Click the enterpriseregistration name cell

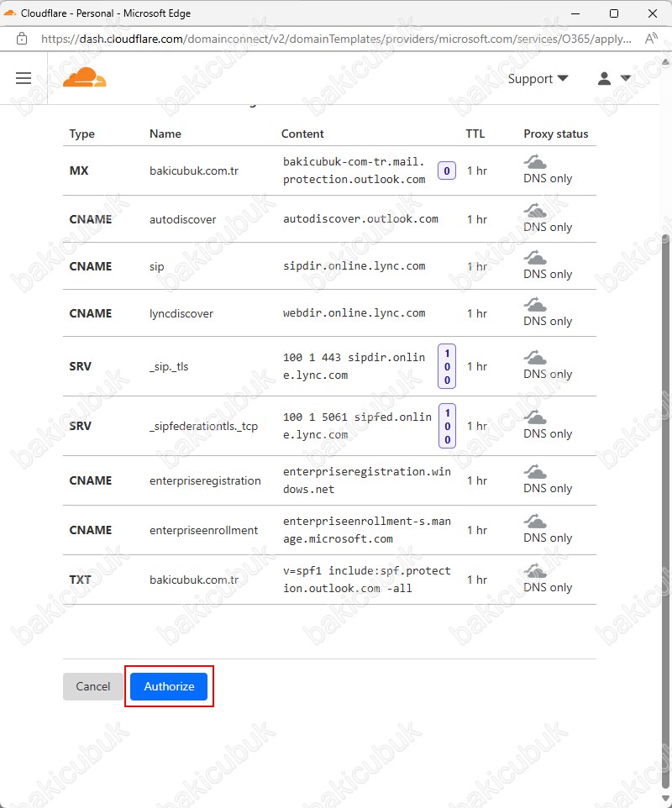[205, 480]
